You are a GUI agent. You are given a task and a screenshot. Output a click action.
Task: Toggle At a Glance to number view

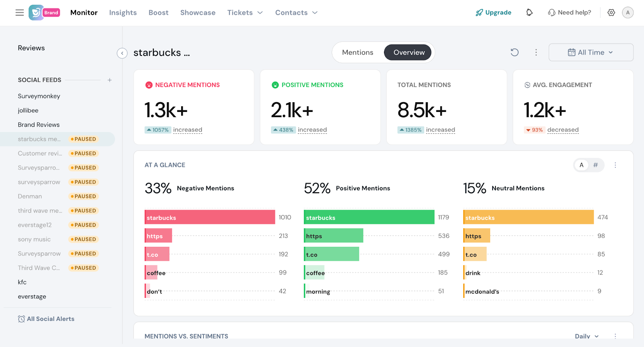pyautogui.click(x=595, y=165)
